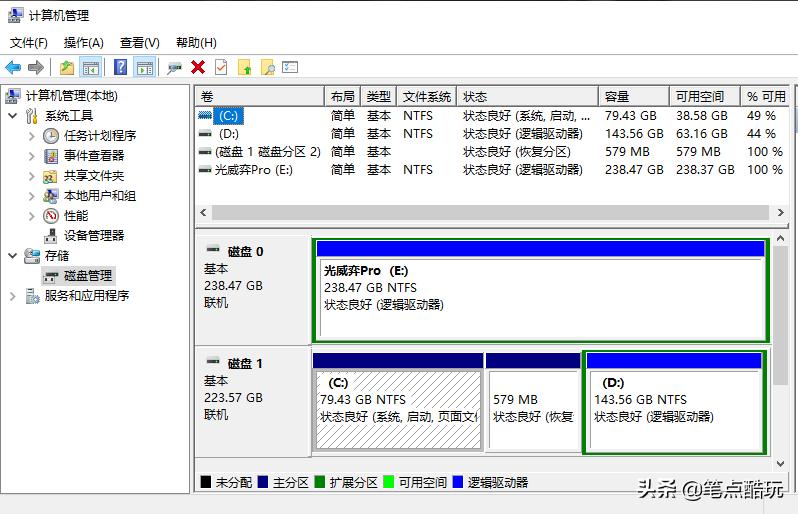Click the connect drive toolbar icon
This screenshot has height=514, width=798.
tap(174, 68)
